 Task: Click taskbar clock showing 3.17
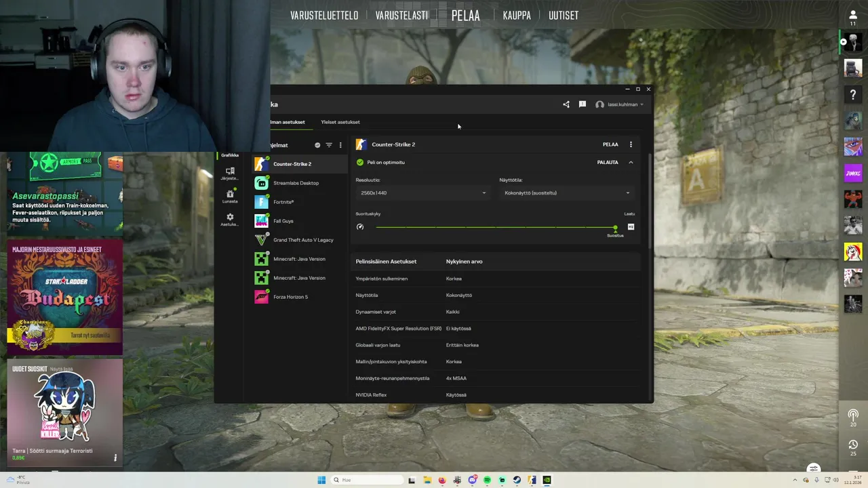click(852, 480)
